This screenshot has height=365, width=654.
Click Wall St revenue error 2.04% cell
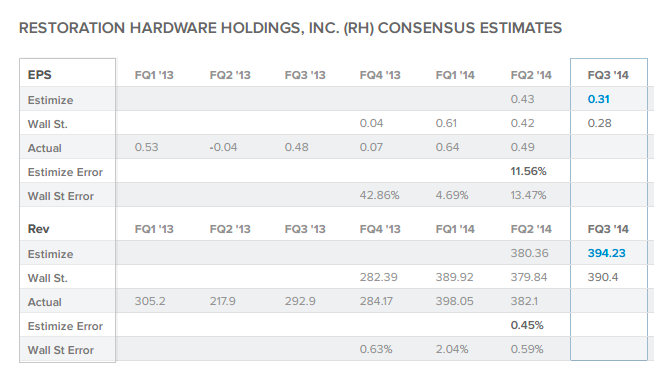tap(452, 349)
